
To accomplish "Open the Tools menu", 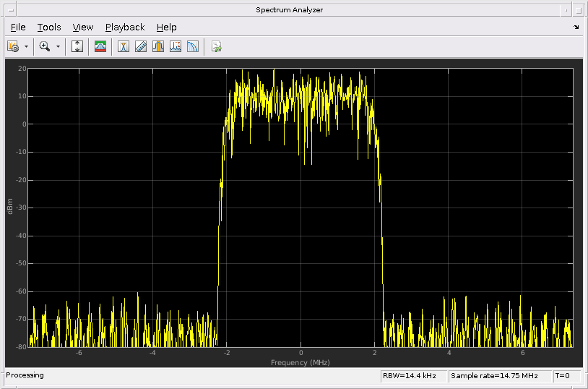I will (49, 27).
